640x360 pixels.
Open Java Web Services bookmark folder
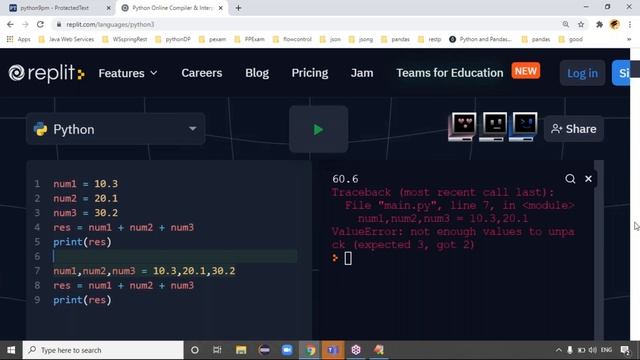[x=66, y=39]
